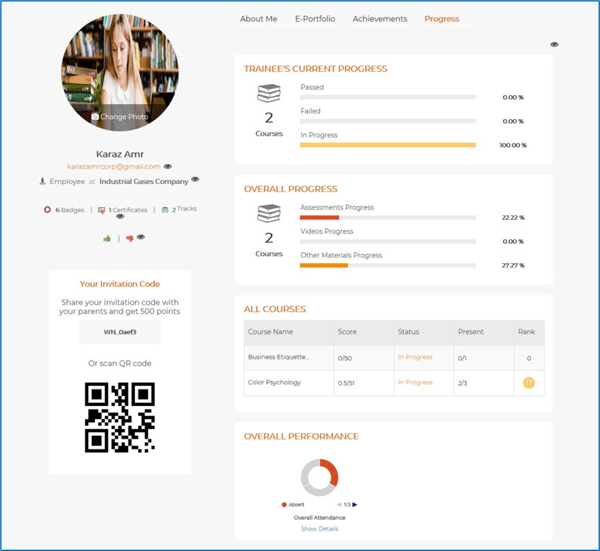Toggle visibility eye next to Industrial Gases Company

pos(195,179)
